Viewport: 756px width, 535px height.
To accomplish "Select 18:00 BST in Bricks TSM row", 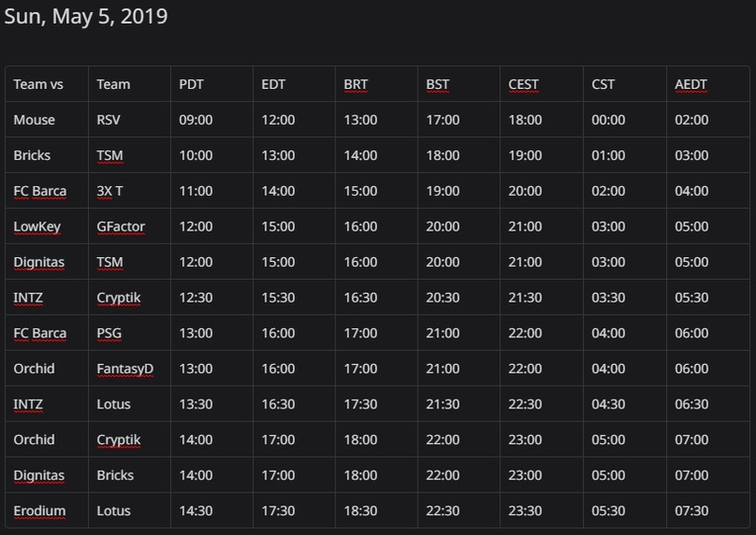I will [x=442, y=155].
